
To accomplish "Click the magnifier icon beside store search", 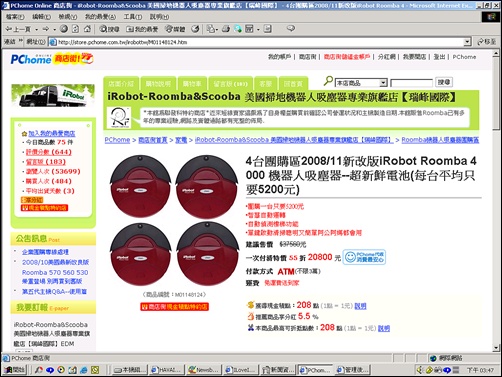I will point(328,81).
